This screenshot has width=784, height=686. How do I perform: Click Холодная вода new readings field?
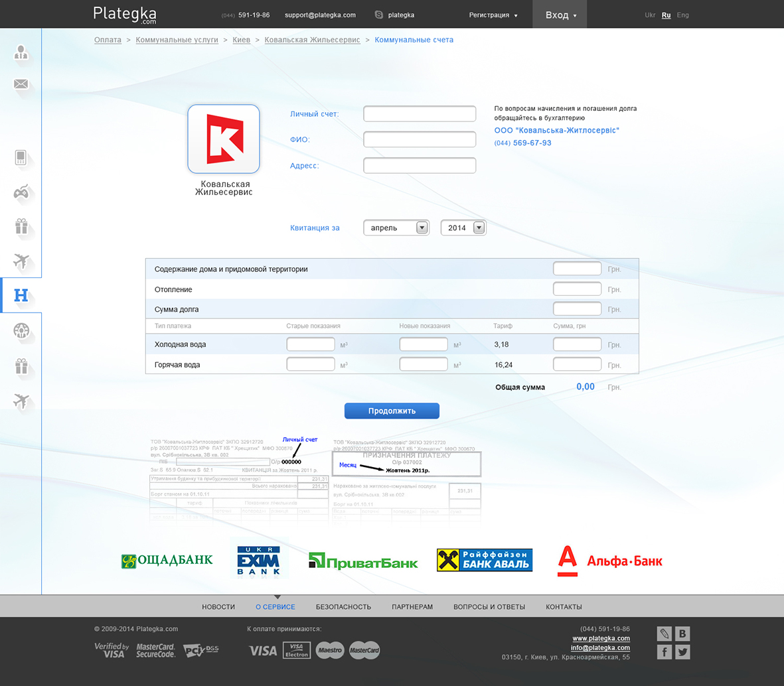[424, 344]
